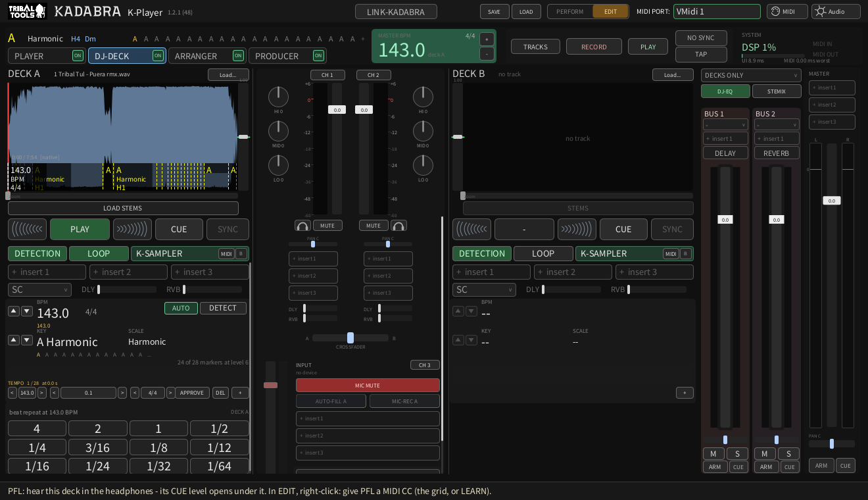
Task: Click Deck A forward jog waves icon
Action: [x=132, y=229]
